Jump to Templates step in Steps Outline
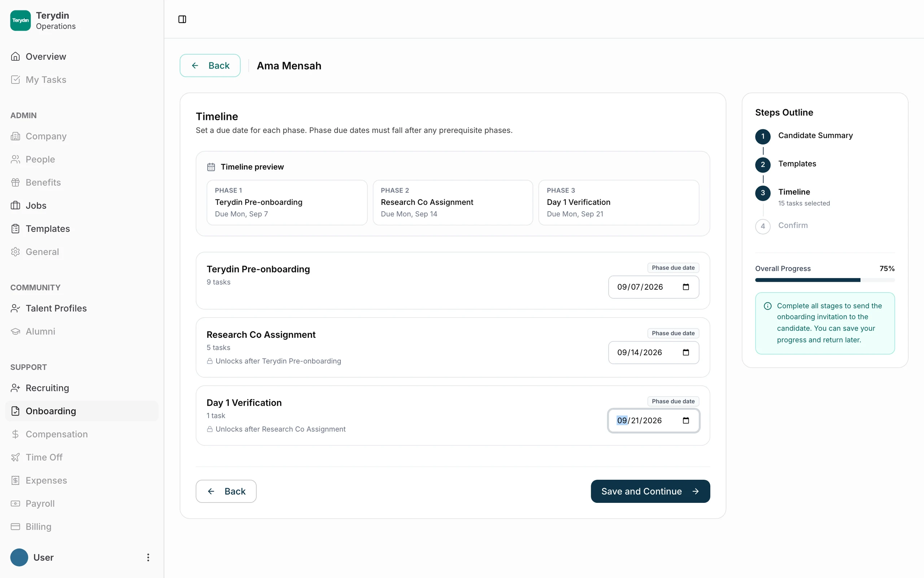924x578 pixels. [x=797, y=164]
